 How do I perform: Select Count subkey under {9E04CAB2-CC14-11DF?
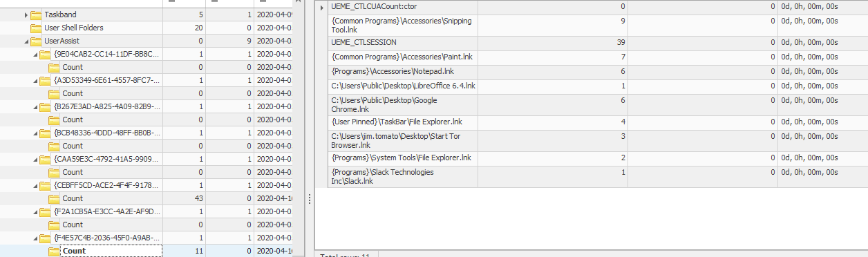pos(73,67)
